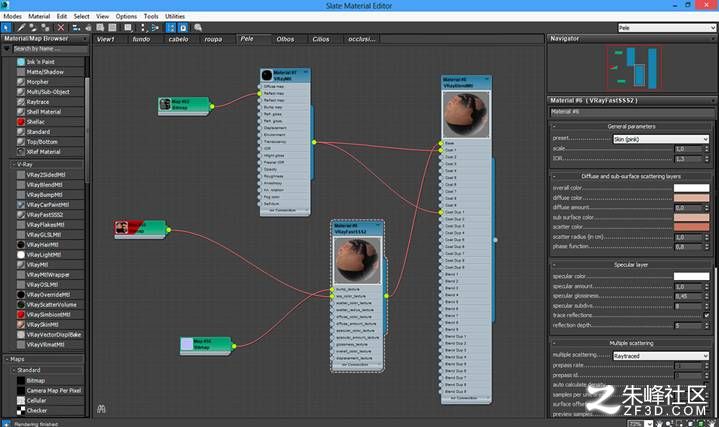Click the diffuse color swatch
719x427 pixels.
click(691, 198)
